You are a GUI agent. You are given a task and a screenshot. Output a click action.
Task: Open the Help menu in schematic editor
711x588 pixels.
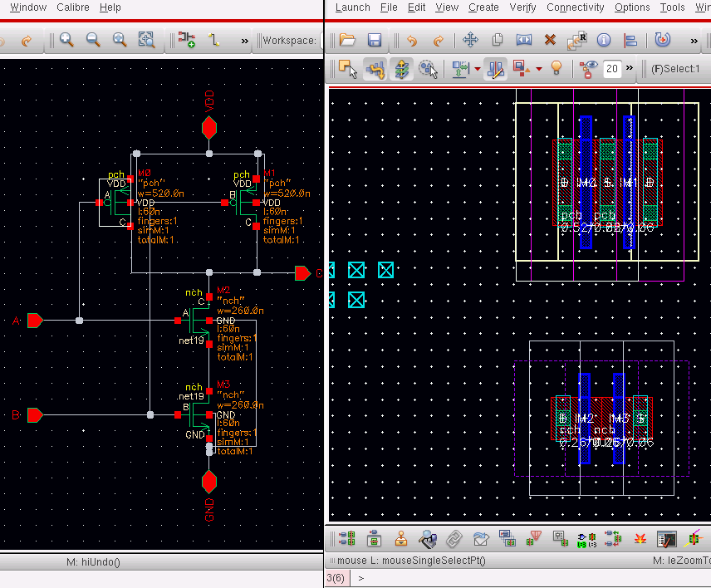tap(110, 7)
